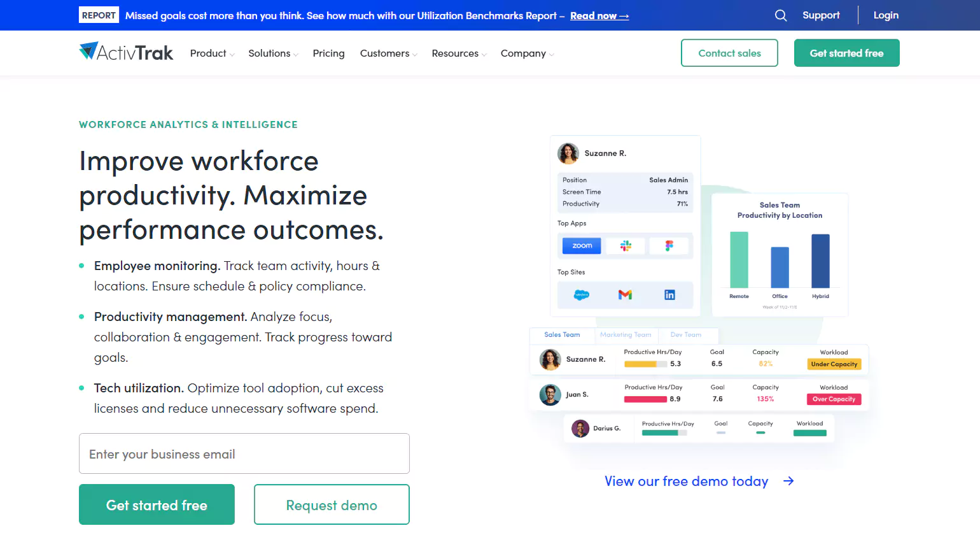The image size is (980, 535).
Task: Open the search magnifier in the top bar
Action: pyautogui.click(x=780, y=15)
